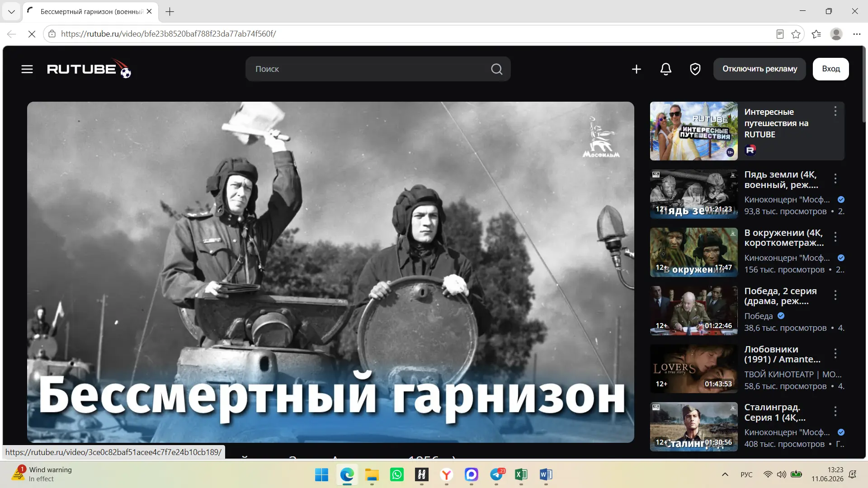Click Отключить рекламу button
The image size is (868, 488).
click(x=759, y=69)
